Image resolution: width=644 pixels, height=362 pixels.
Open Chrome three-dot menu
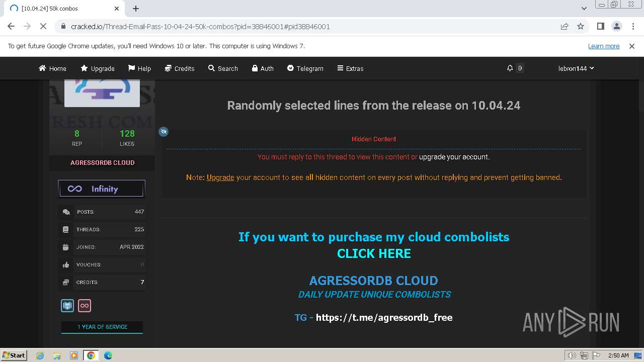(x=632, y=27)
